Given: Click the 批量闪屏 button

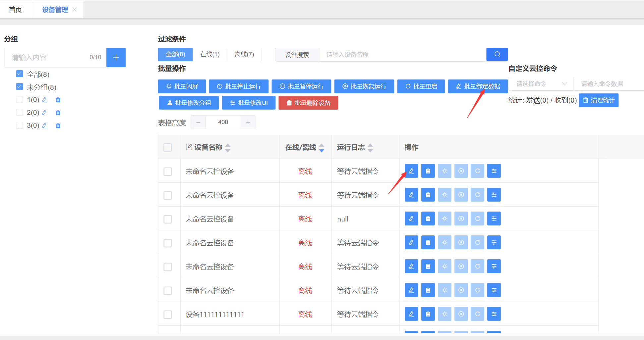Looking at the screenshot, I should 182,86.
